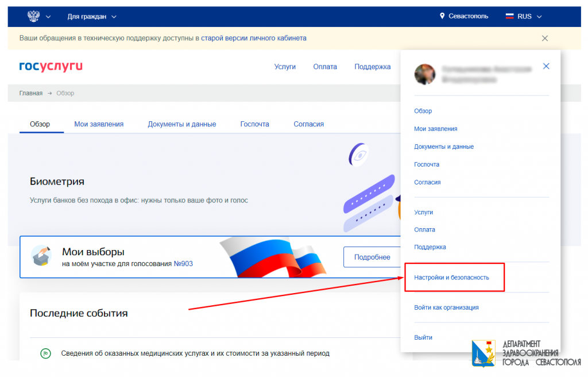The height and width of the screenshot is (377, 588).
Task: Click the Госуслуги logo
Action: pyautogui.click(x=51, y=66)
